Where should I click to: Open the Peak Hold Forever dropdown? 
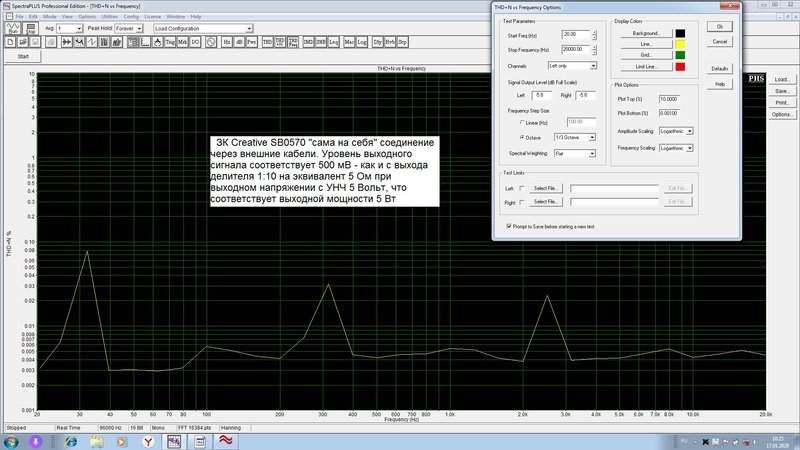pyautogui.click(x=129, y=29)
